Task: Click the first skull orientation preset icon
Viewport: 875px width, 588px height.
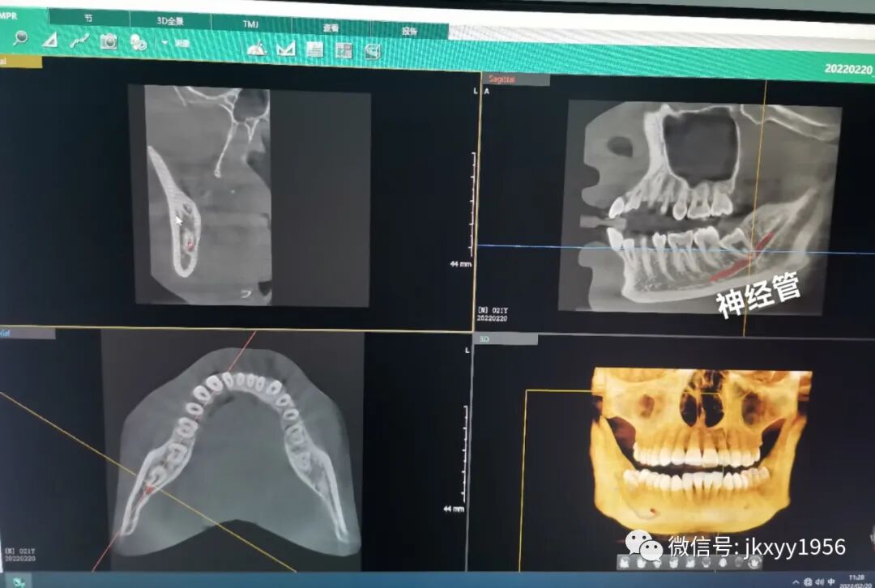Action: (625, 562)
